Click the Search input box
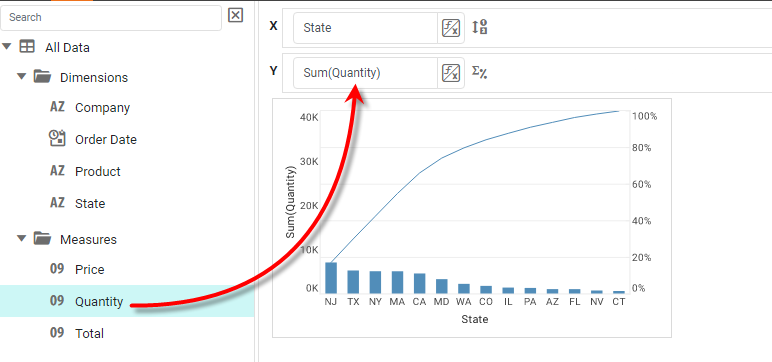The width and height of the screenshot is (772, 362). click(x=111, y=18)
